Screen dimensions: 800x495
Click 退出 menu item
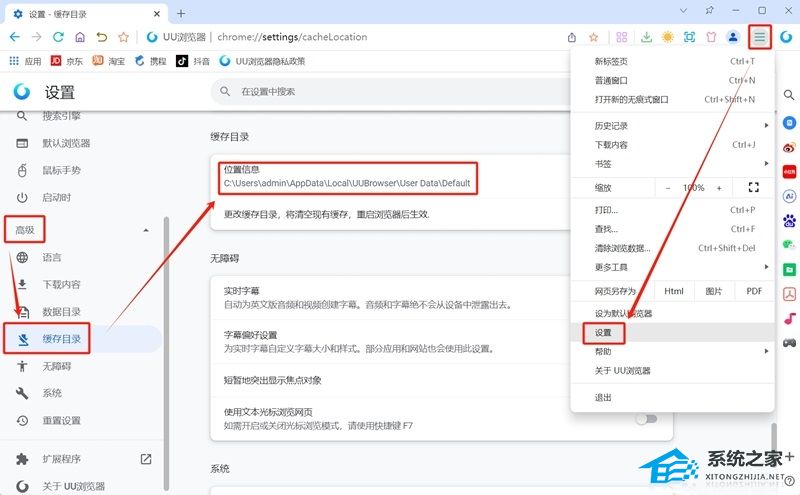tap(672, 398)
